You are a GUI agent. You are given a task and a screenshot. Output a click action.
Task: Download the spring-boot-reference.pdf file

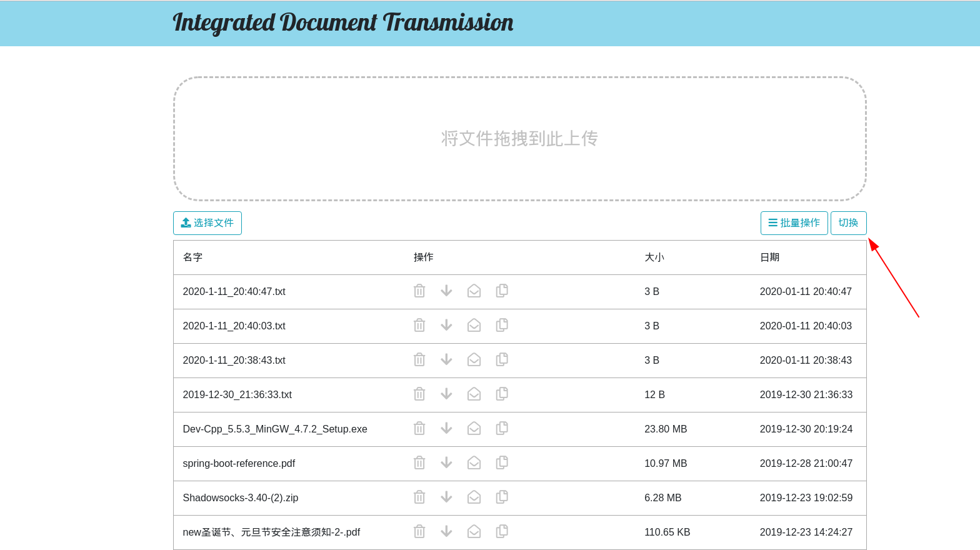[x=446, y=463]
